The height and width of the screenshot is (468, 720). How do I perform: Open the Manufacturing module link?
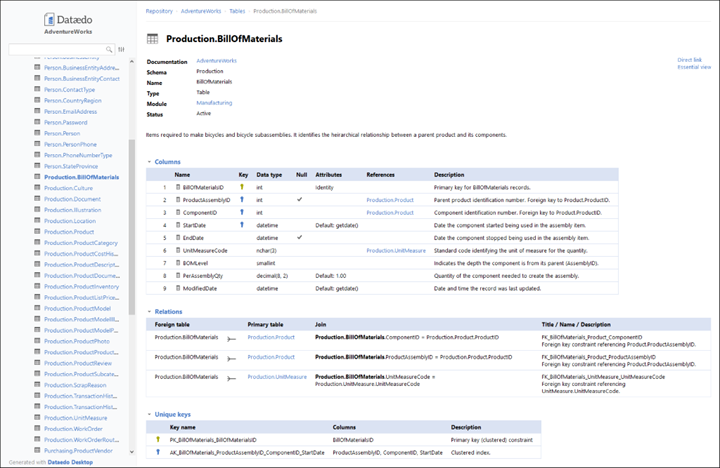pos(214,103)
